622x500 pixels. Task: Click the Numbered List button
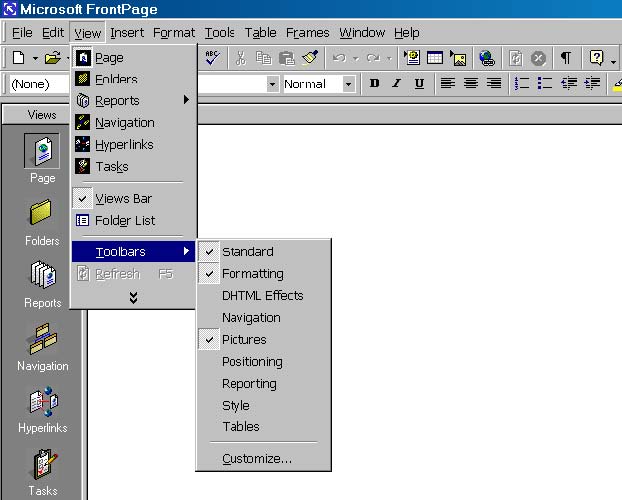pyautogui.click(x=522, y=84)
